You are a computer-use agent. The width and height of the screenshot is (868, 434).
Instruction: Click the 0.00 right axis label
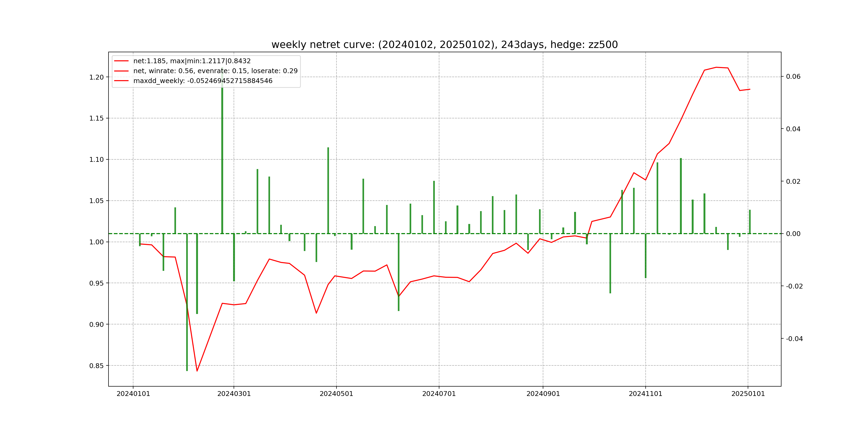tap(793, 234)
